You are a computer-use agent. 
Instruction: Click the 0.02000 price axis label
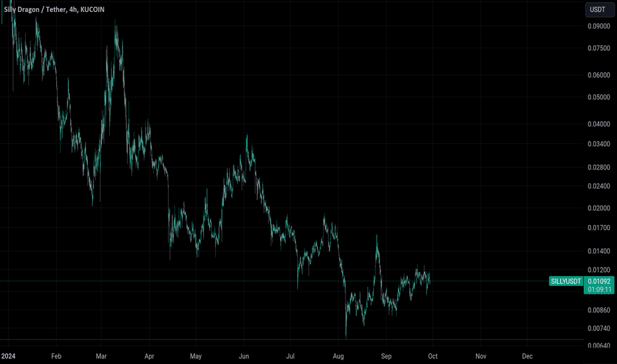(x=598, y=208)
